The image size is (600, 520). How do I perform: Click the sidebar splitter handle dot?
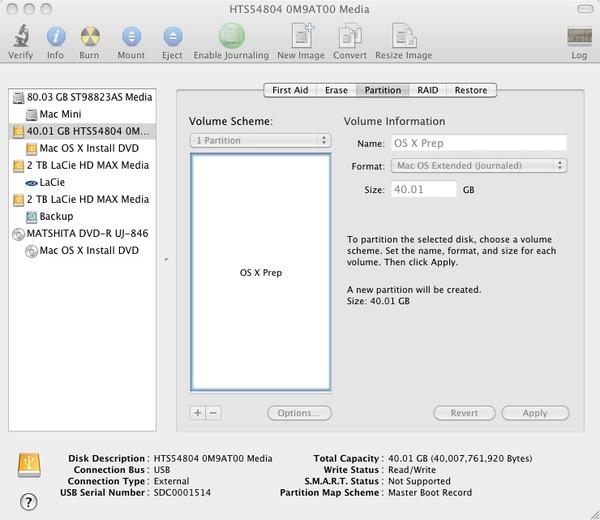tap(166, 259)
